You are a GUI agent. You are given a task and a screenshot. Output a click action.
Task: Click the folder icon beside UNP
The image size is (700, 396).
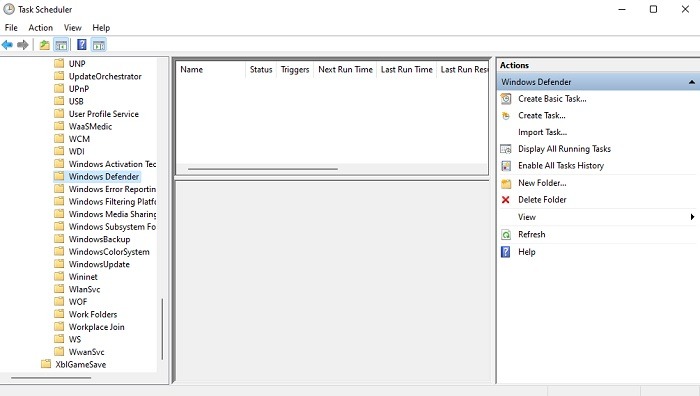(x=59, y=63)
